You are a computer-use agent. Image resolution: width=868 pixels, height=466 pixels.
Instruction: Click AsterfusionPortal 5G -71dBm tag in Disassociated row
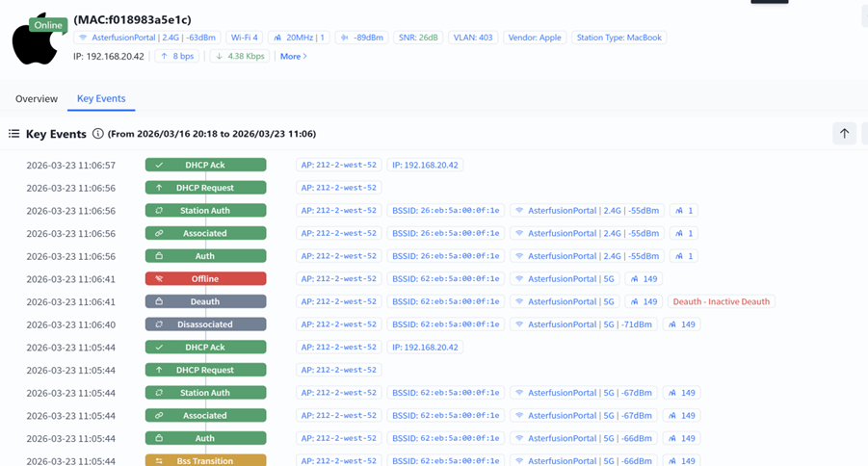[x=584, y=324]
